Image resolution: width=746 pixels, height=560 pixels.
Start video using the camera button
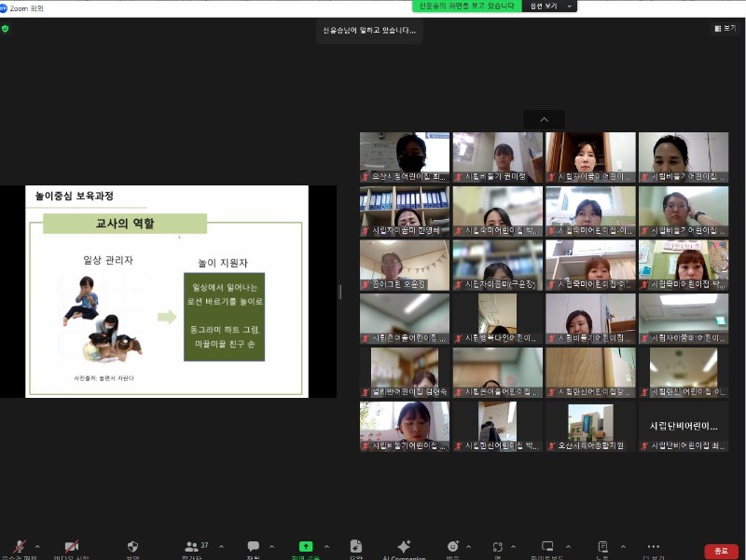coord(71,546)
